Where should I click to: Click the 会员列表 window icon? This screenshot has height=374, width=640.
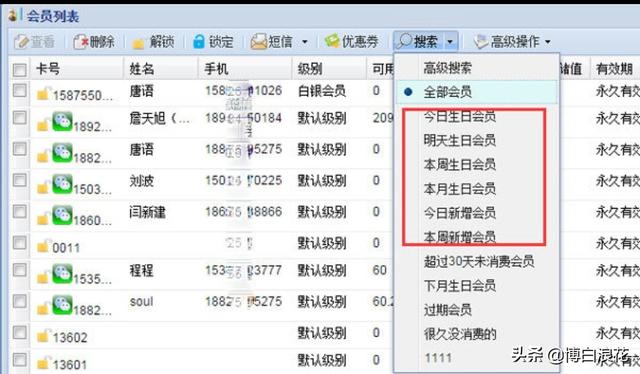point(14,16)
